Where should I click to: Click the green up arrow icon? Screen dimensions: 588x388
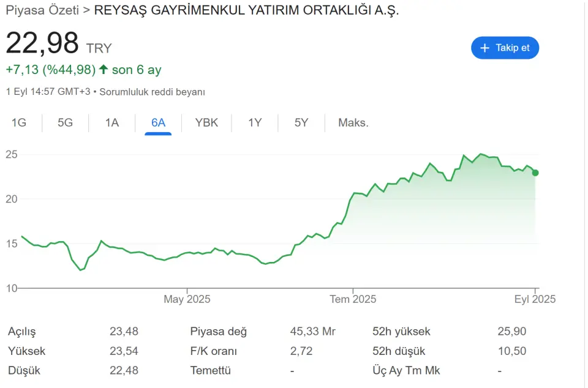pos(104,69)
